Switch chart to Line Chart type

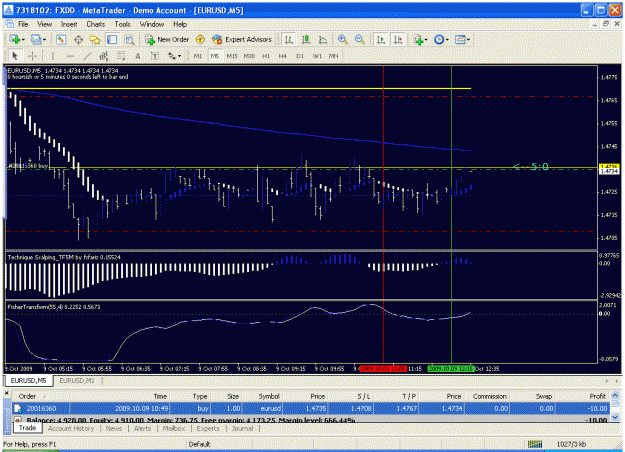point(323,39)
